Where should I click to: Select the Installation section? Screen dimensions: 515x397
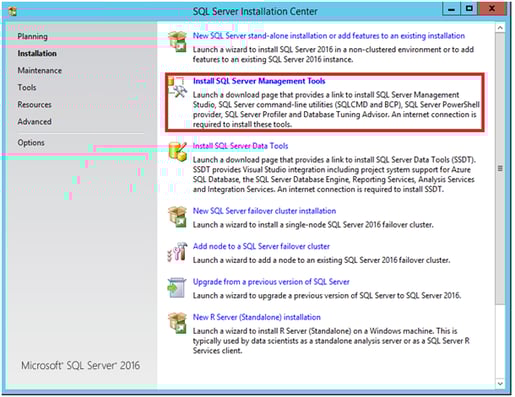click(37, 53)
